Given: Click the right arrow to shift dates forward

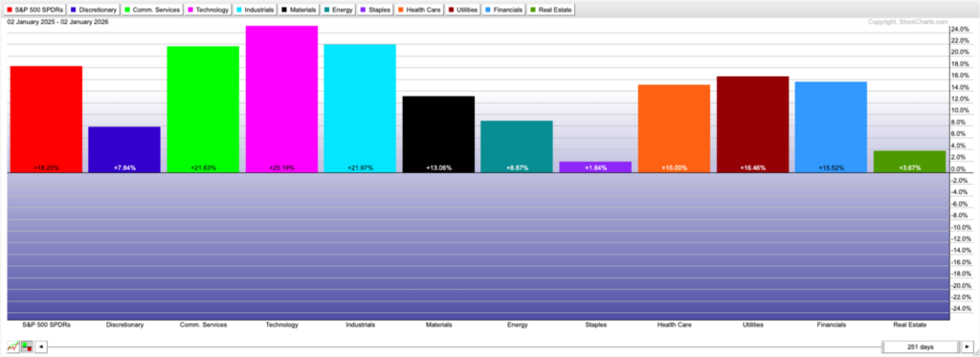Looking at the screenshot, I should pyautogui.click(x=967, y=346).
